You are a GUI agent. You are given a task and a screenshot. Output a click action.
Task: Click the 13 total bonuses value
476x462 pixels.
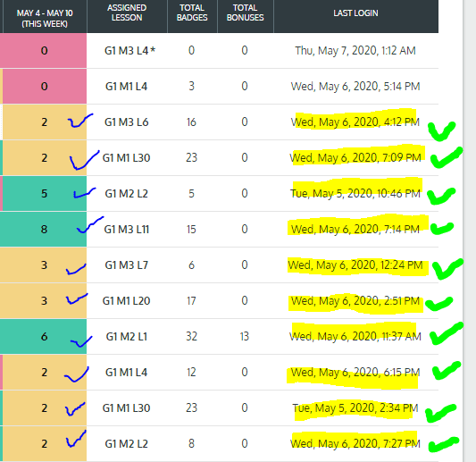[245, 337]
